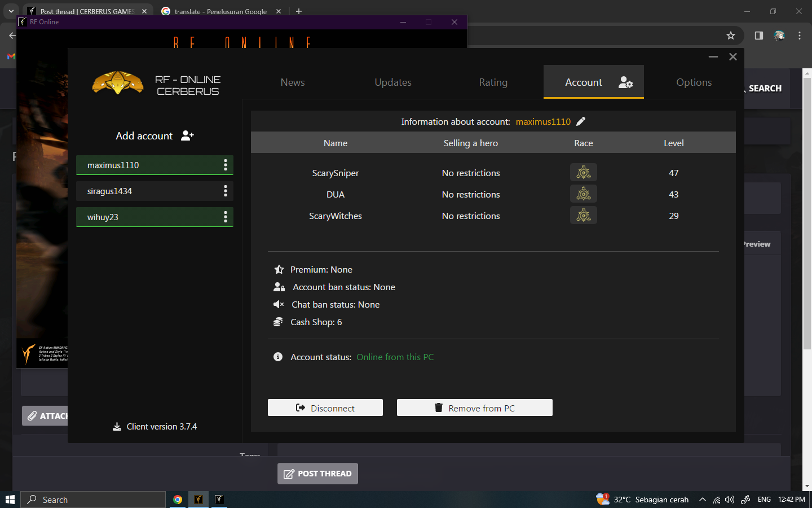Open a new browser tab
The image size is (812, 508).
pos(299,11)
